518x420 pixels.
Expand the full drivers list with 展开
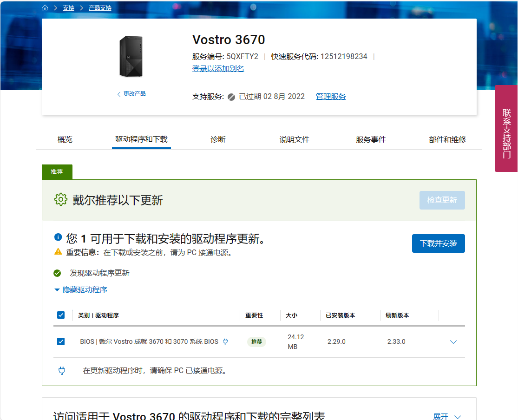447,416
